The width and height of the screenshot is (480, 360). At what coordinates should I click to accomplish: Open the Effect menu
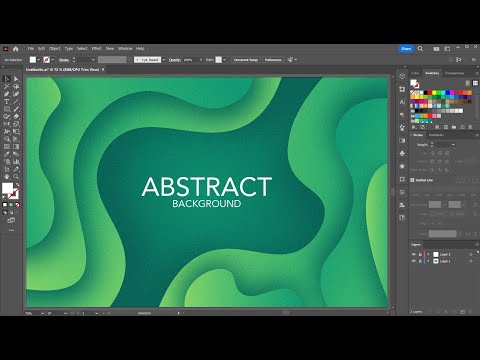(96, 49)
